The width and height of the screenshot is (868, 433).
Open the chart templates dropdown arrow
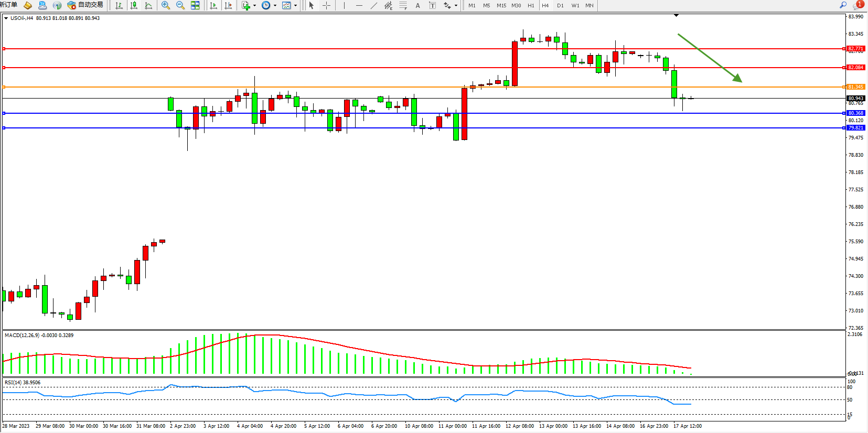tap(296, 5)
